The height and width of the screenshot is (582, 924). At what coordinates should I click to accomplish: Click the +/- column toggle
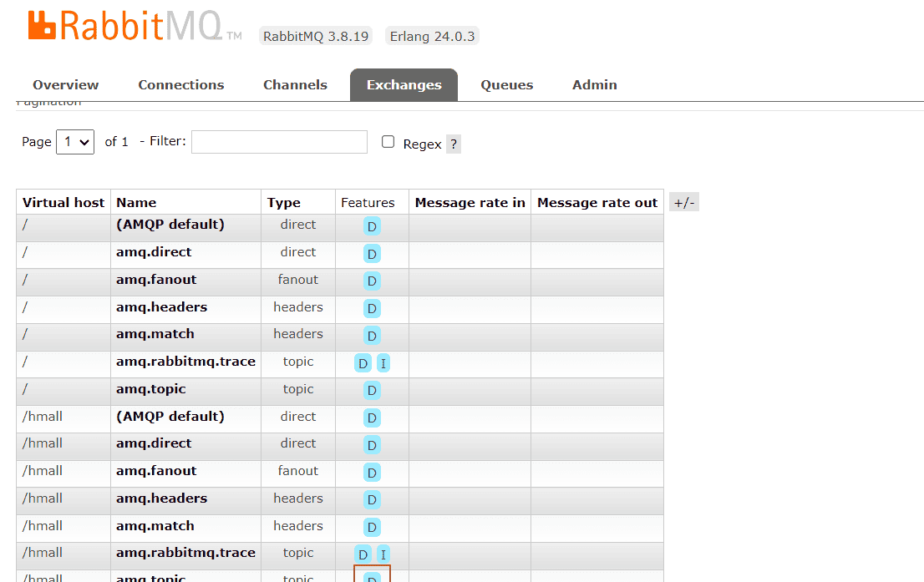[683, 202]
